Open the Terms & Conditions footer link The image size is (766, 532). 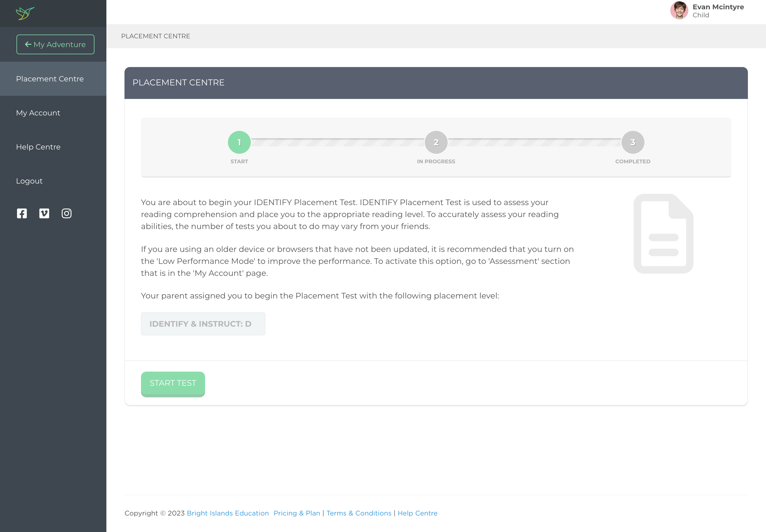pos(359,513)
